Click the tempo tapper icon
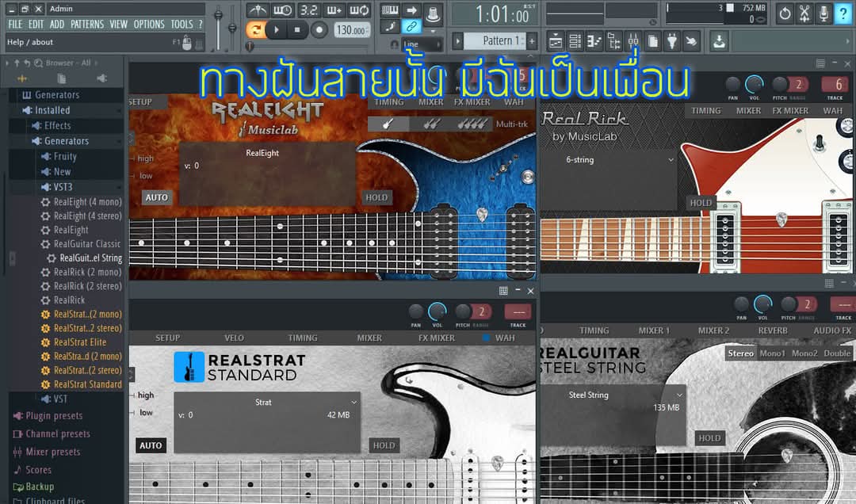 pyautogui.click(x=692, y=41)
